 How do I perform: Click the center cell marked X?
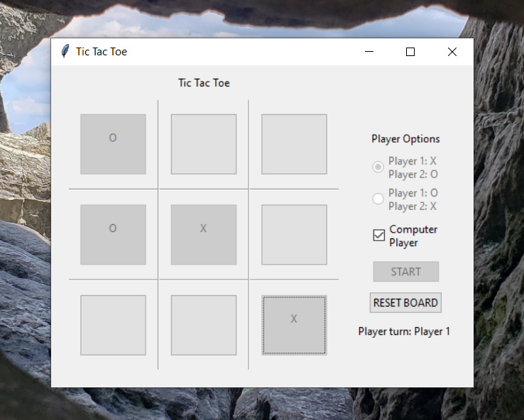click(204, 235)
